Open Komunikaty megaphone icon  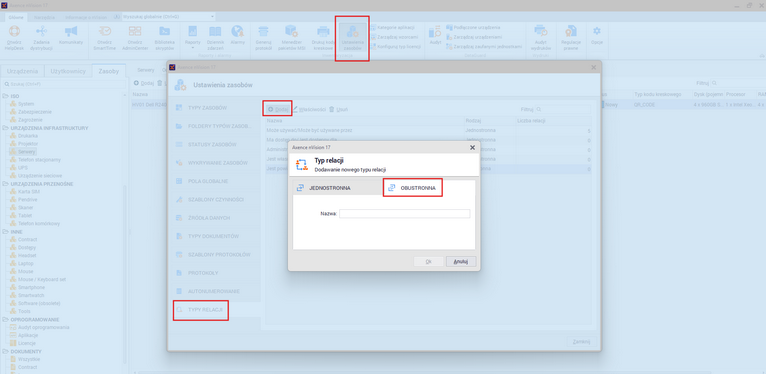pyautogui.click(x=71, y=35)
